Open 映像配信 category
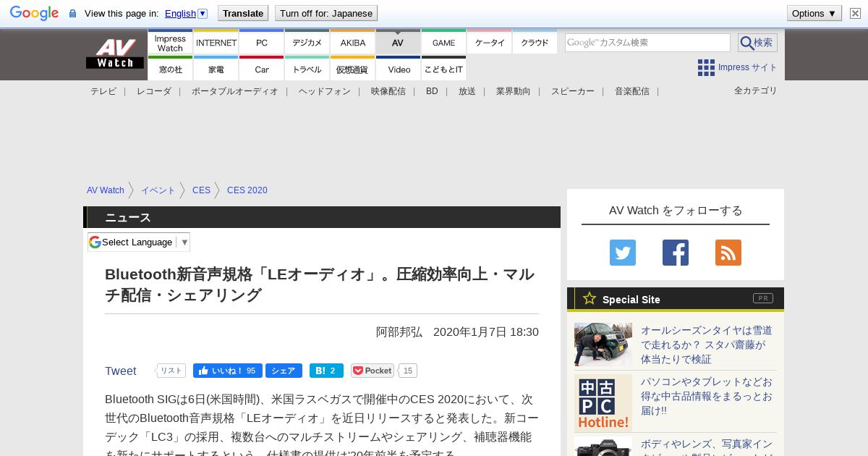The height and width of the screenshot is (456, 868). coord(388,91)
